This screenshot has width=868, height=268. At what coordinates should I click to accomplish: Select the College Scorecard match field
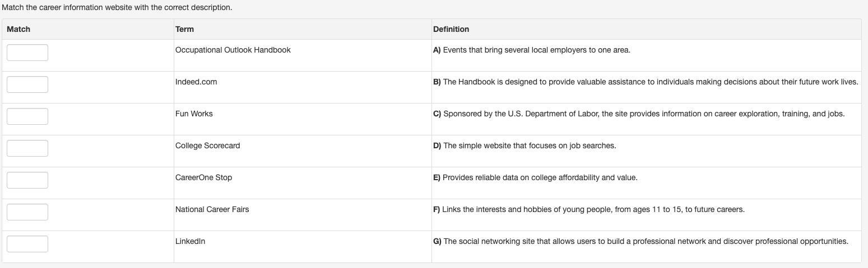click(27, 148)
